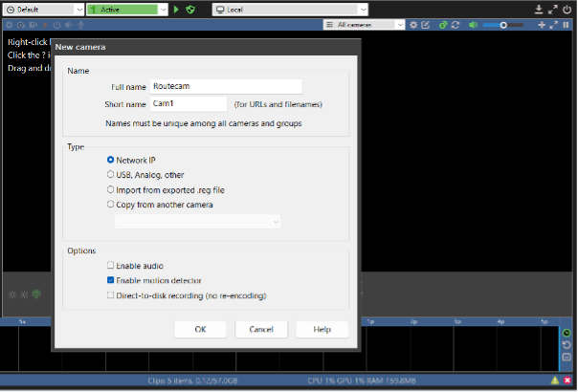Screen dimensions: 578x392
Task: Click the Clips items status text
Action: [192, 381]
